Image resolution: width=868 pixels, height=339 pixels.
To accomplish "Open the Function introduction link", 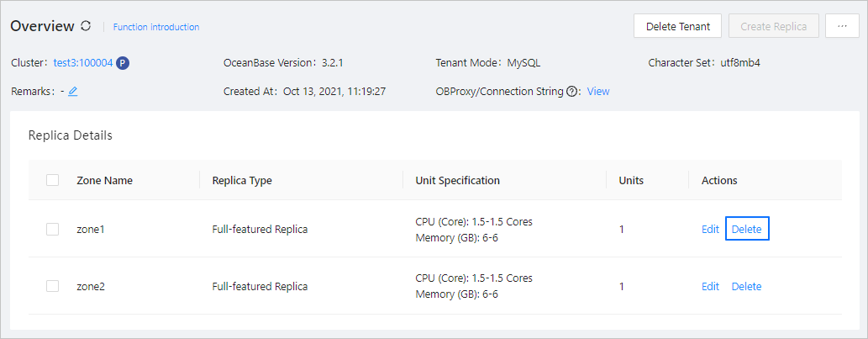I will (156, 27).
